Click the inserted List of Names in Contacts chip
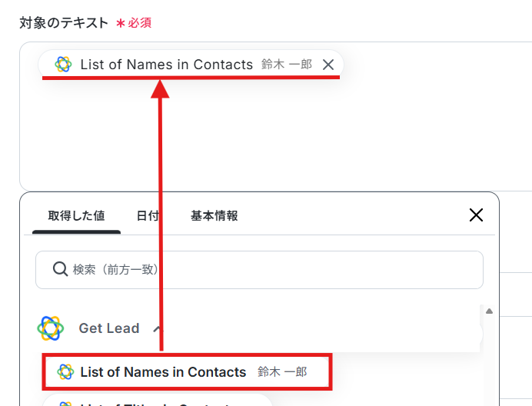The image size is (532, 406). pyautogui.click(x=166, y=65)
